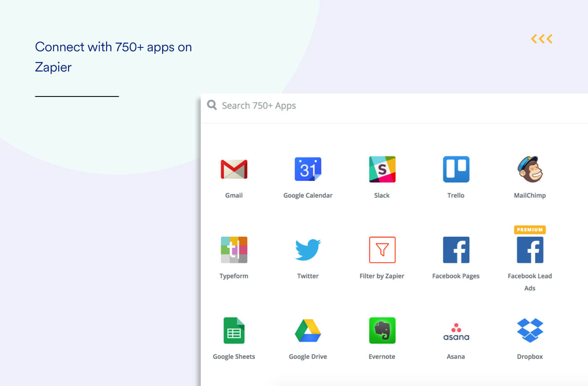Click the Typeform text label
The width and height of the screenshot is (588, 386).
(x=234, y=276)
